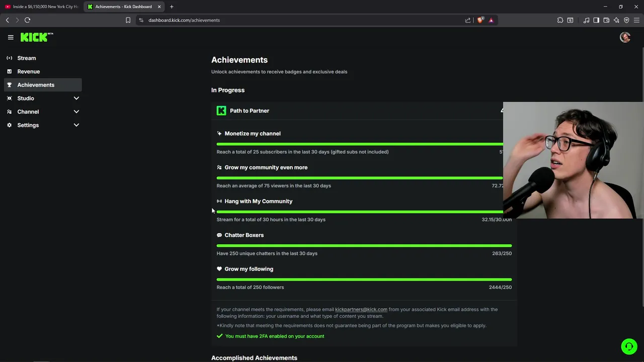Viewport: 644px width, 362px height.
Task: Switch to the YouTube New York City tab
Action: tap(42, 7)
